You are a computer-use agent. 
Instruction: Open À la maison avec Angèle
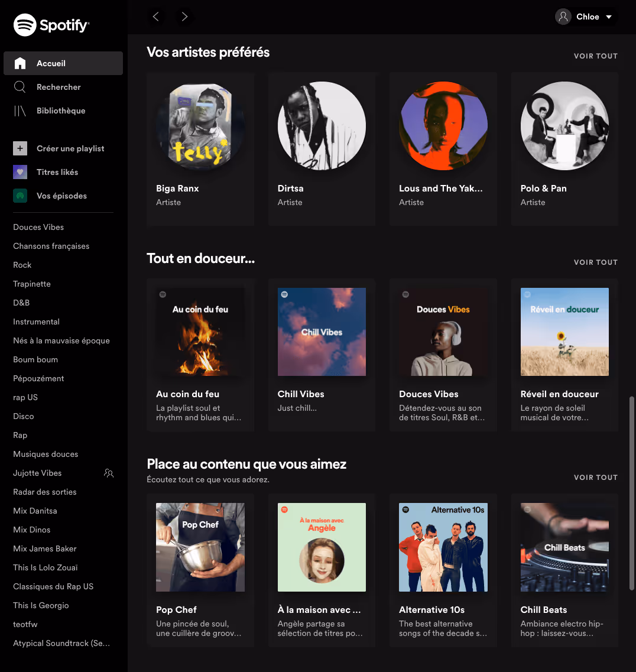click(322, 547)
